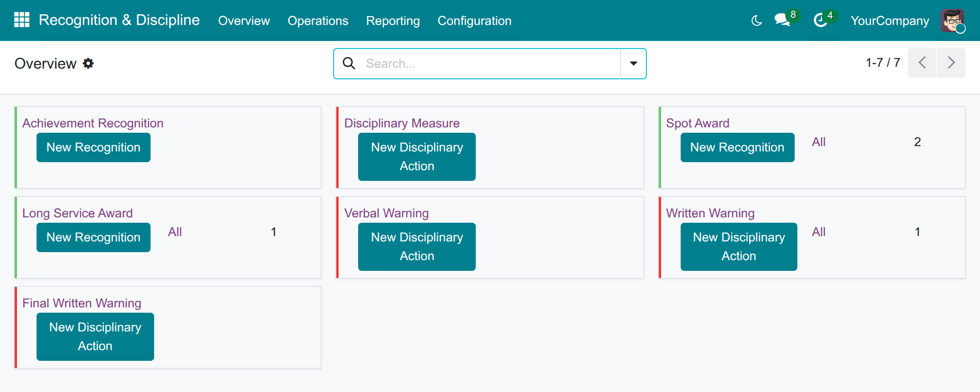
Task: Click the 1-7 / 7 pager counter
Action: 883,62
